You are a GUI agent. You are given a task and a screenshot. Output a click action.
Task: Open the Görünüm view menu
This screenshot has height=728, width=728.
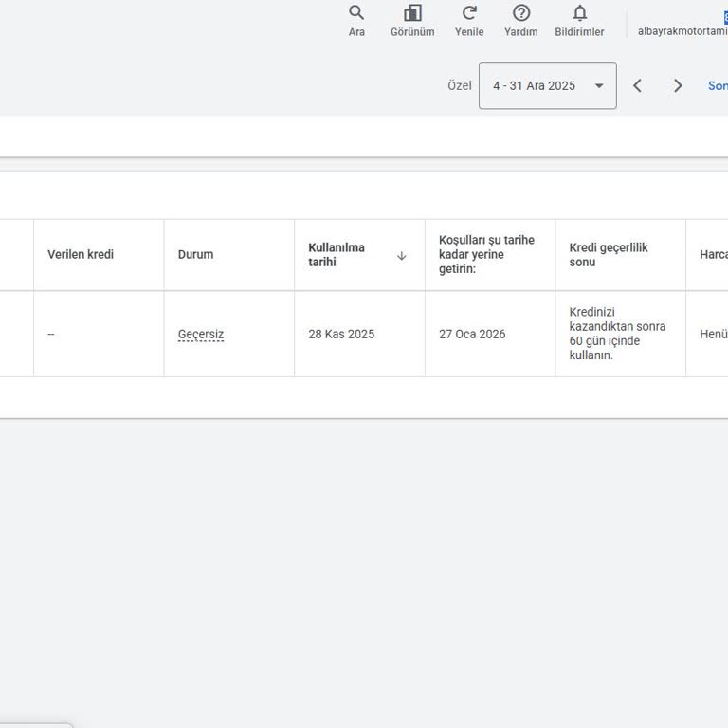[412, 21]
